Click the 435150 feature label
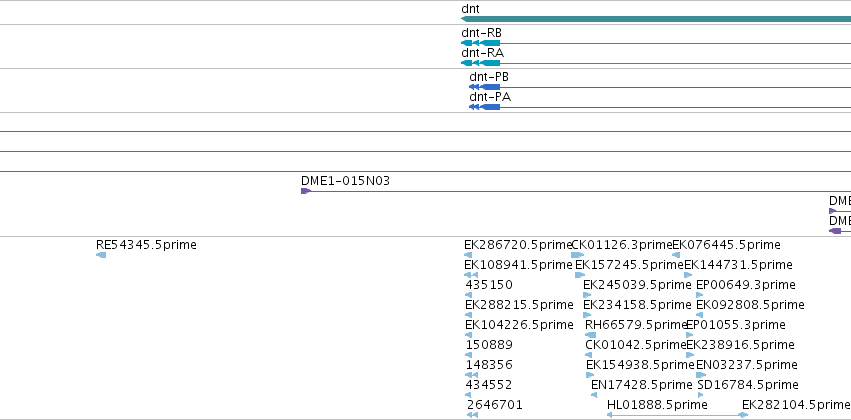Image resolution: width=851 pixels, height=420 pixels. click(x=489, y=285)
